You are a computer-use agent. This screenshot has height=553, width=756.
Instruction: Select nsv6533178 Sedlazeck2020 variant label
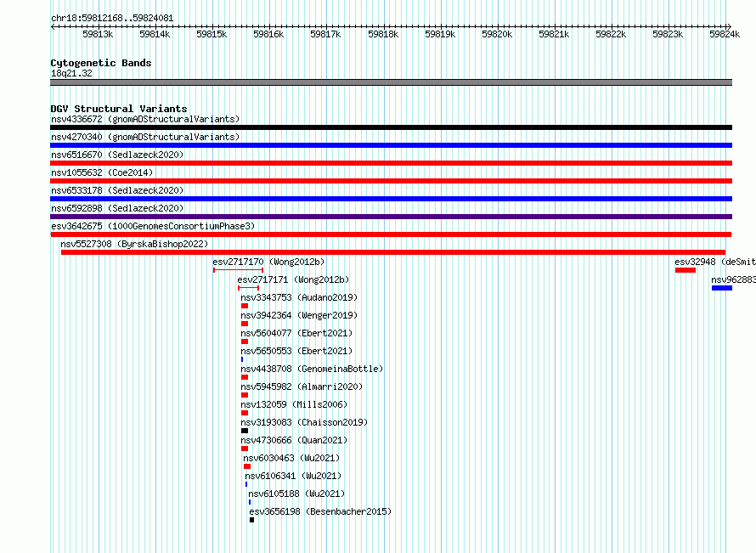coord(117,190)
